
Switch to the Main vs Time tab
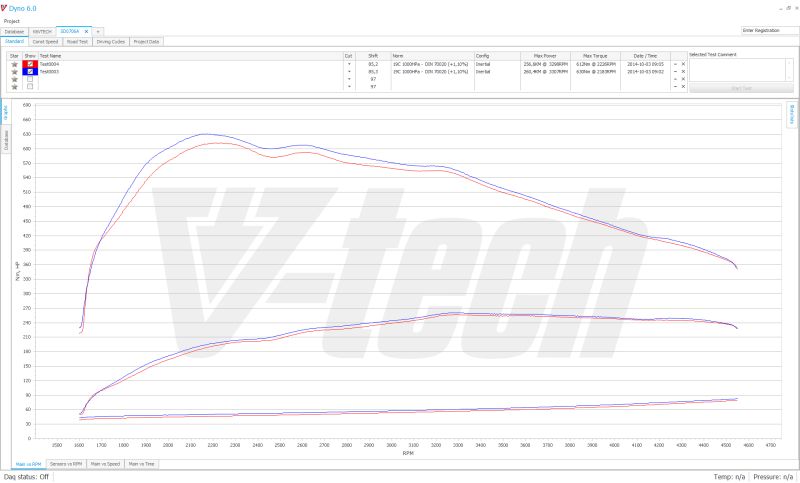(141, 464)
